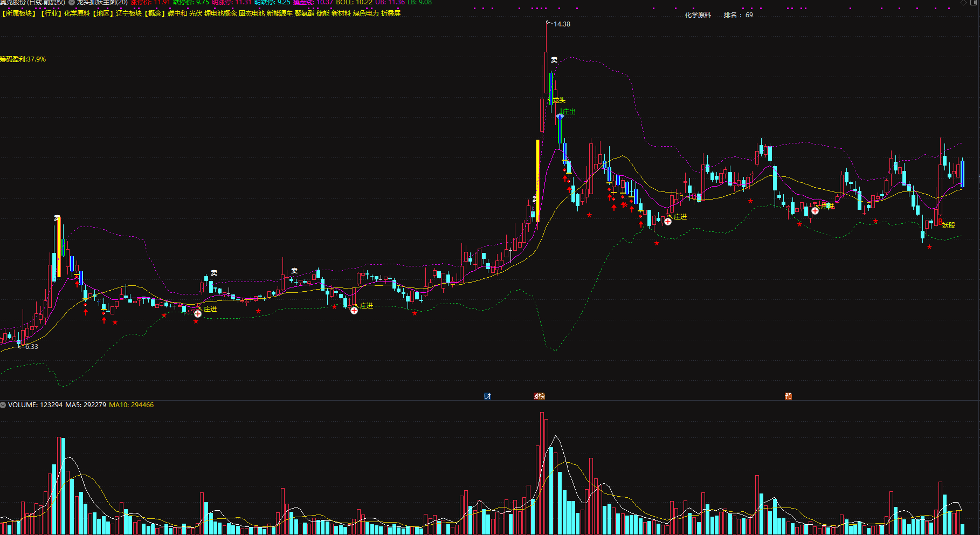Open the 固态电池 concept tag
The image size is (980, 535).
click(x=252, y=13)
